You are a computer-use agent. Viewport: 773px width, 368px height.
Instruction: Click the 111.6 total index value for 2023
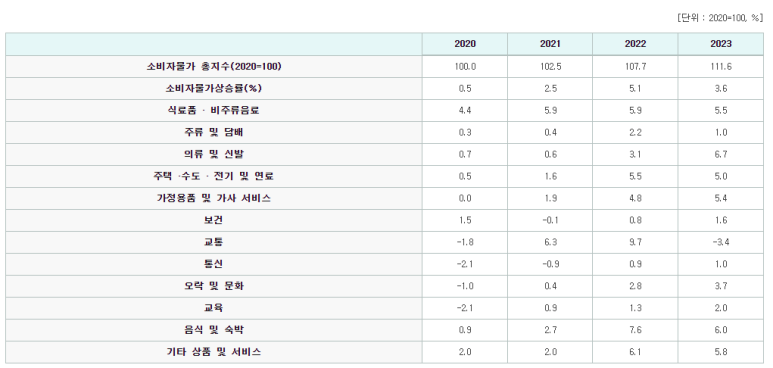coord(721,67)
